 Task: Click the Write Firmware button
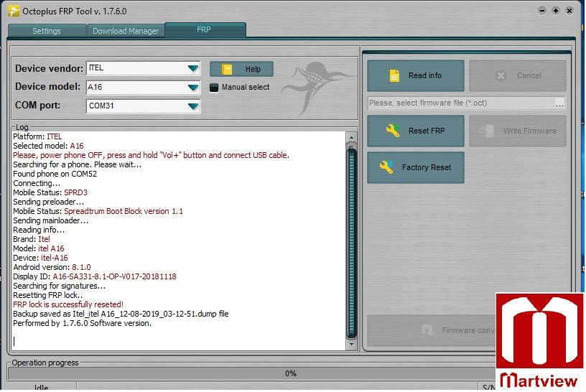pyautogui.click(x=518, y=131)
